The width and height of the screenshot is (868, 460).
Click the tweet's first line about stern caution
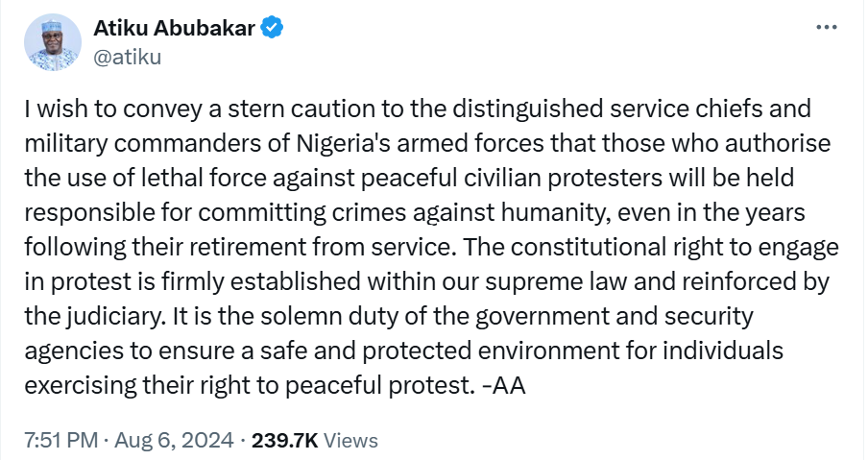point(418,109)
